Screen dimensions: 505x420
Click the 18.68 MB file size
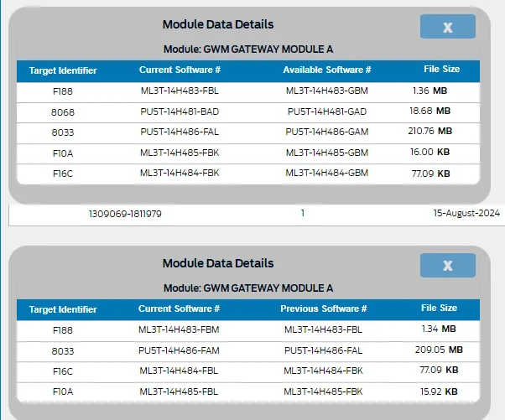[430, 111]
